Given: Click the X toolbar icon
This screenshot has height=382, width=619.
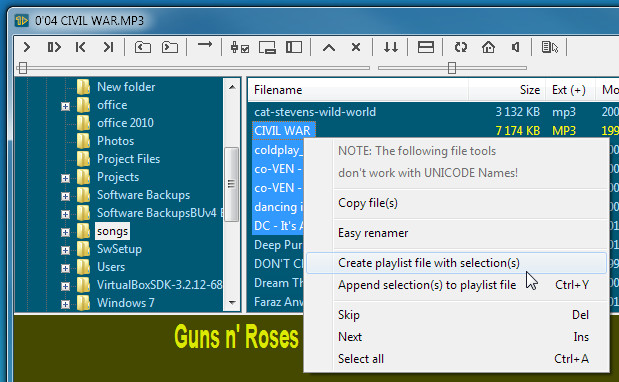Looking at the screenshot, I should tap(356, 47).
